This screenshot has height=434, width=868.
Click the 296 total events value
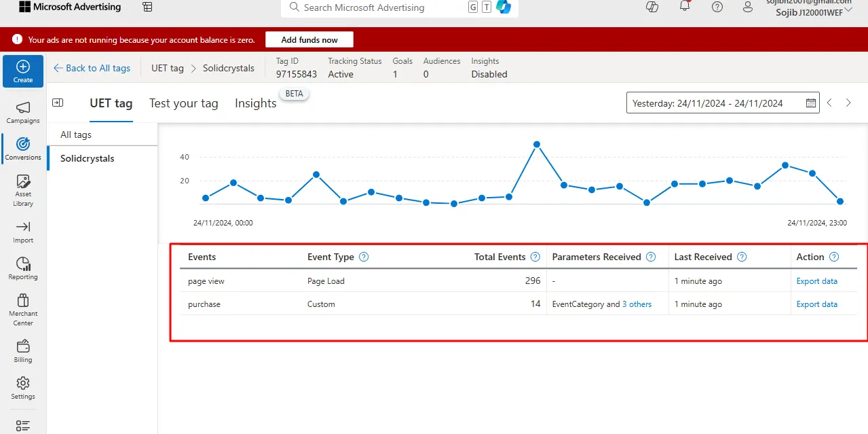coord(533,281)
